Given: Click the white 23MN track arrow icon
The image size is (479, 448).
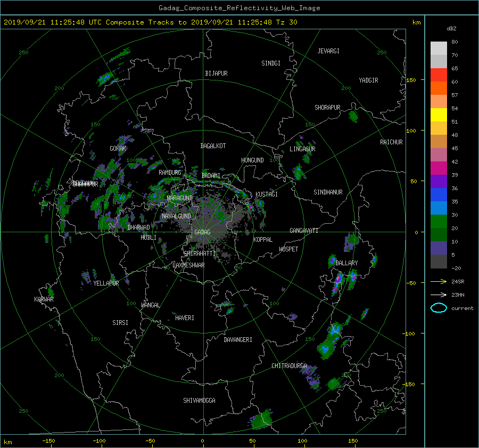Looking at the screenshot, I should click(439, 295).
